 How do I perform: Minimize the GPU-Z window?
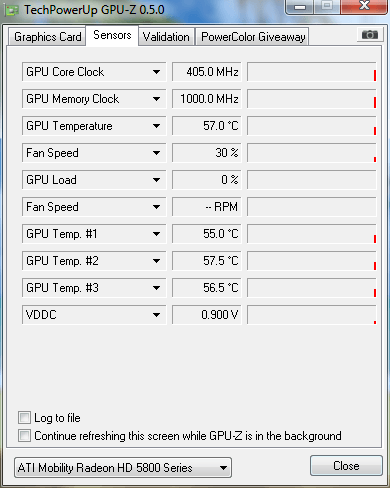(300, 6)
